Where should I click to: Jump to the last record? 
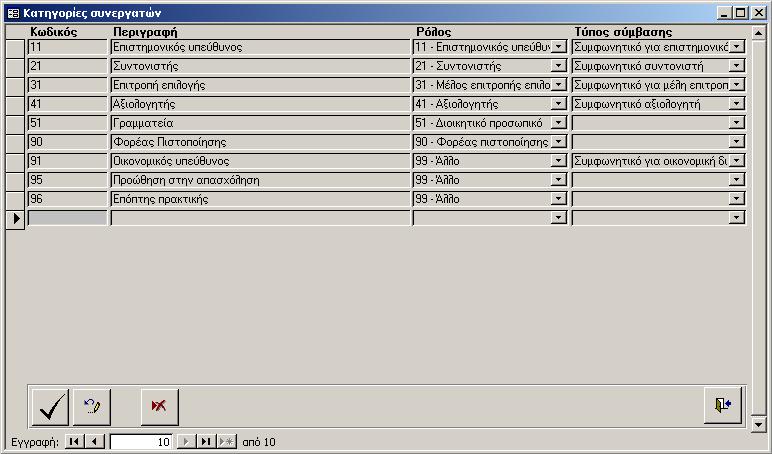point(205,441)
